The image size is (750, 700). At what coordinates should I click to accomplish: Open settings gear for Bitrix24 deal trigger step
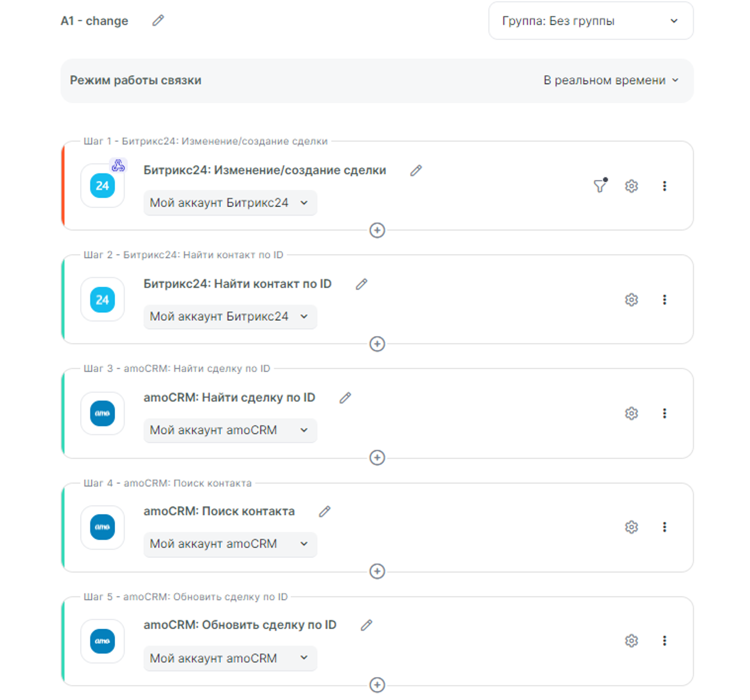tap(631, 186)
